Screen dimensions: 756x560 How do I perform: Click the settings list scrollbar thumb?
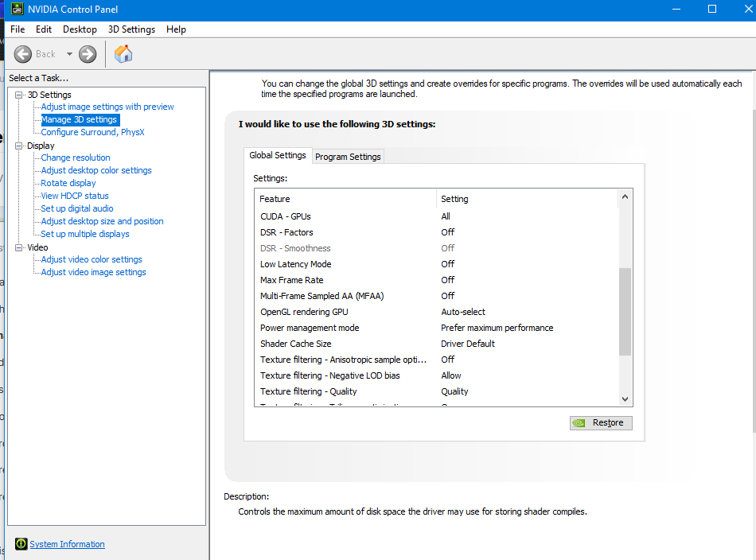point(625,312)
